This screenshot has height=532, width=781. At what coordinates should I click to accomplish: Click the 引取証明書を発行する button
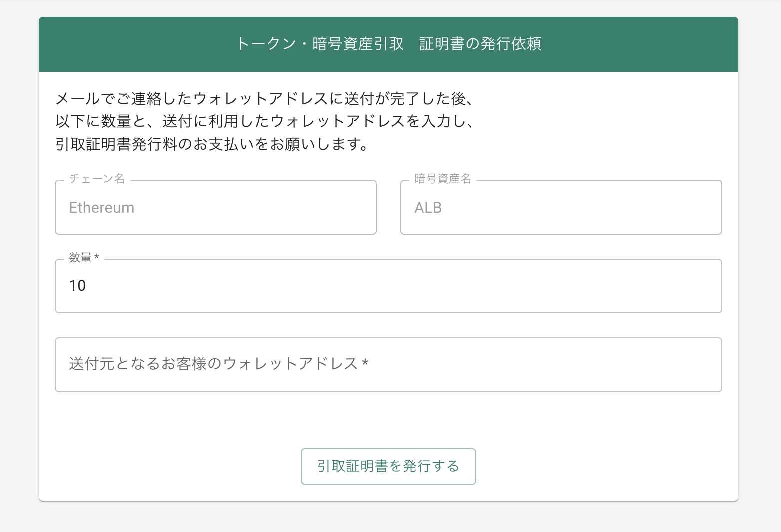388,466
